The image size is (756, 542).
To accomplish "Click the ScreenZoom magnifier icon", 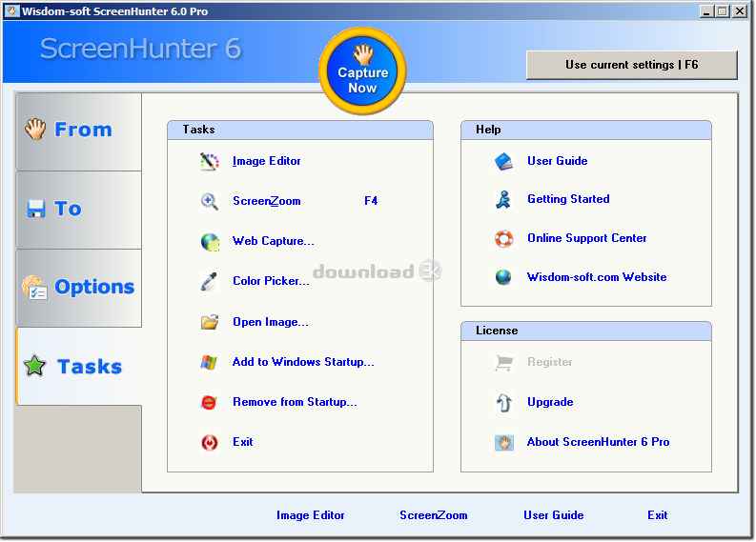I will [210, 202].
